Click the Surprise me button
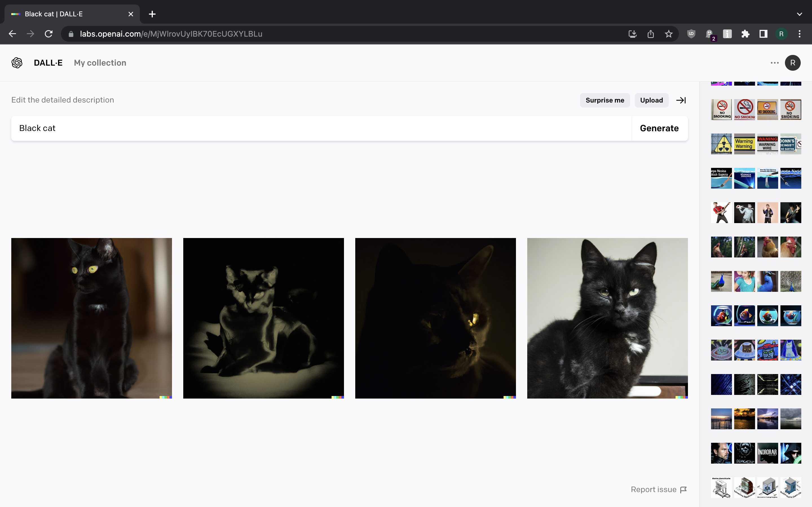The image size is (812, 507). 605,100
